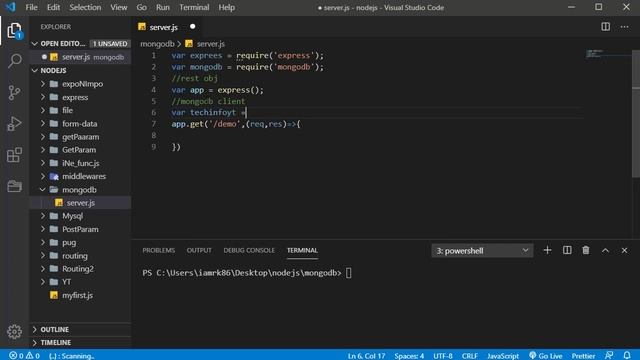Open the View menu
Screen dimensions: 640x360
pos(119,7)
